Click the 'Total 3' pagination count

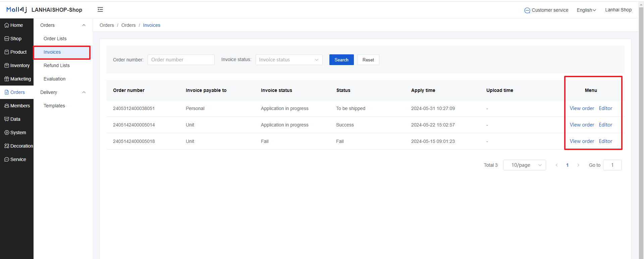tap(491, 165)
